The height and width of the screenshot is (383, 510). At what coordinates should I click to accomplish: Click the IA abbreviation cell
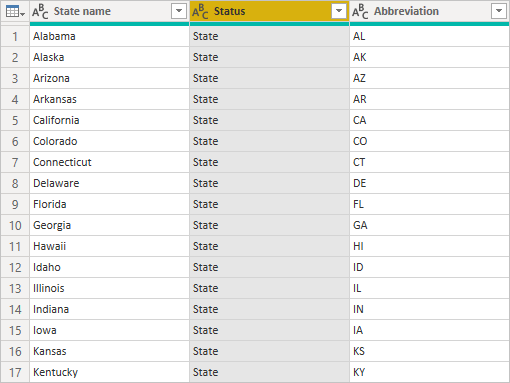coord(429,330)
